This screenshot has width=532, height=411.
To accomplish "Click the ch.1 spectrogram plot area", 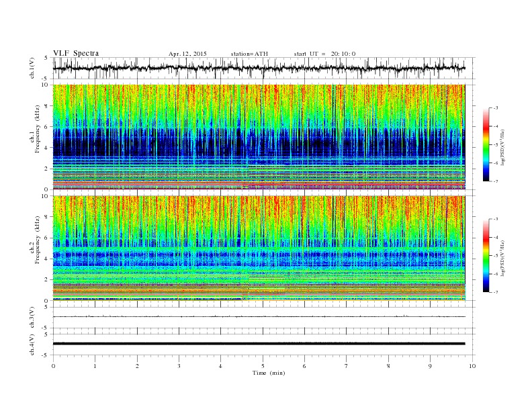I will [259, 137].
